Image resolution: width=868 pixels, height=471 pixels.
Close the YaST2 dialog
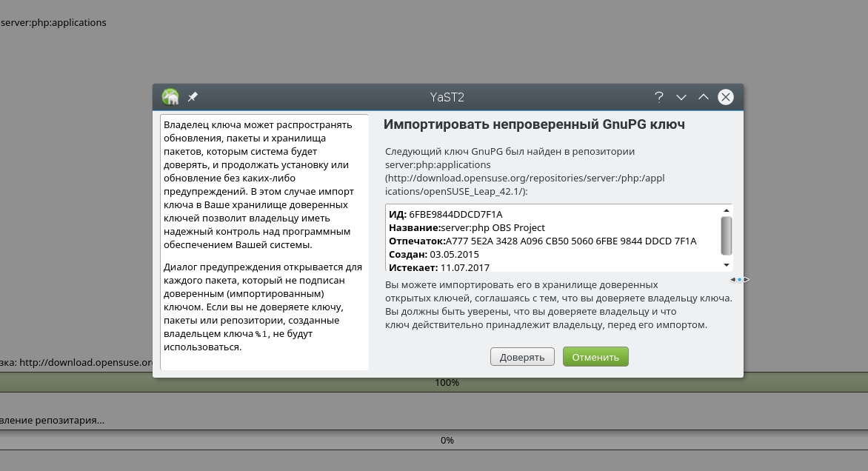coord(726,97)
